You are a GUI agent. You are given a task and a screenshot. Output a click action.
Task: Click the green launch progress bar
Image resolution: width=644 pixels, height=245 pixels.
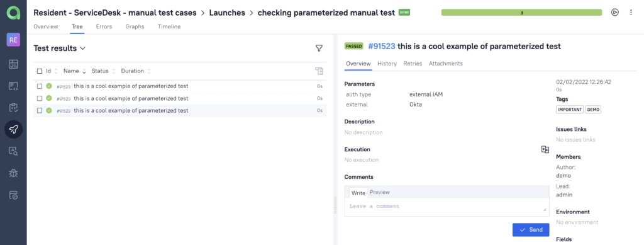point(521,13)
